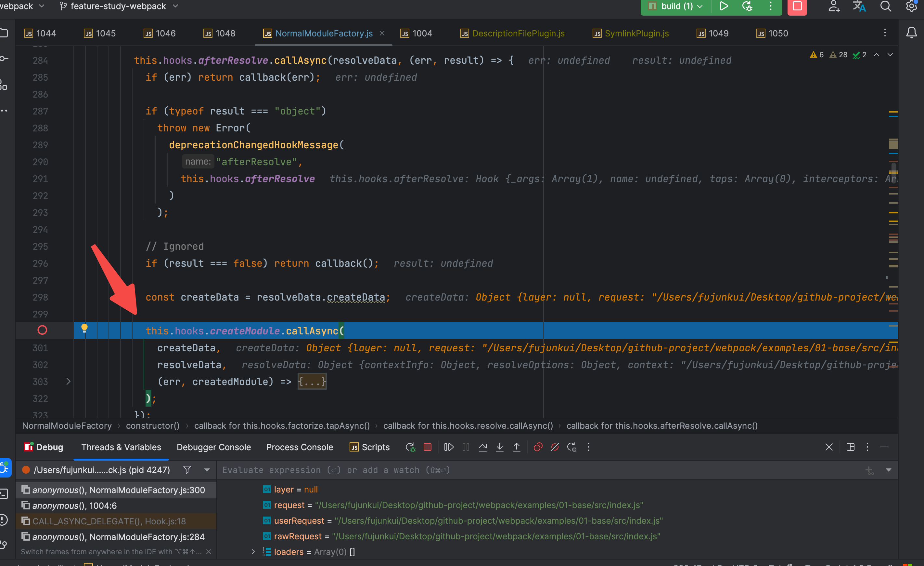Toggle the debug layout settings icon

point(850,447)
